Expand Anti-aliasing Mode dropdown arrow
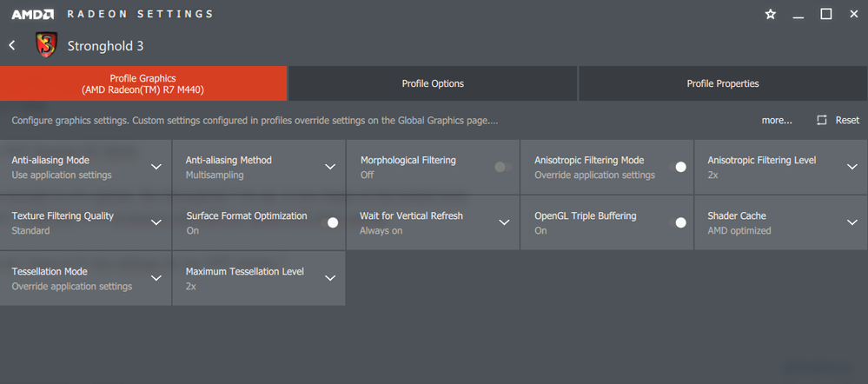The width and height of the screenshot is (868, 384). [156, 167]
